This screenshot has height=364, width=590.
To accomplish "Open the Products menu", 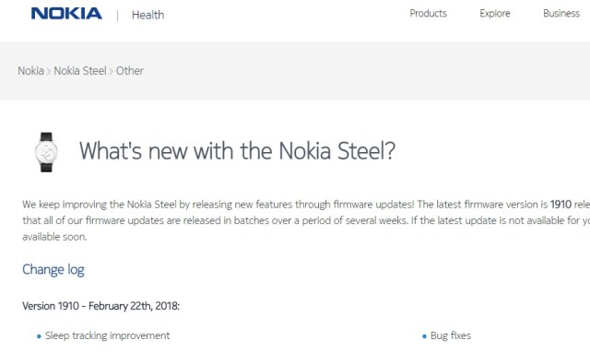I will click(428, 14).
